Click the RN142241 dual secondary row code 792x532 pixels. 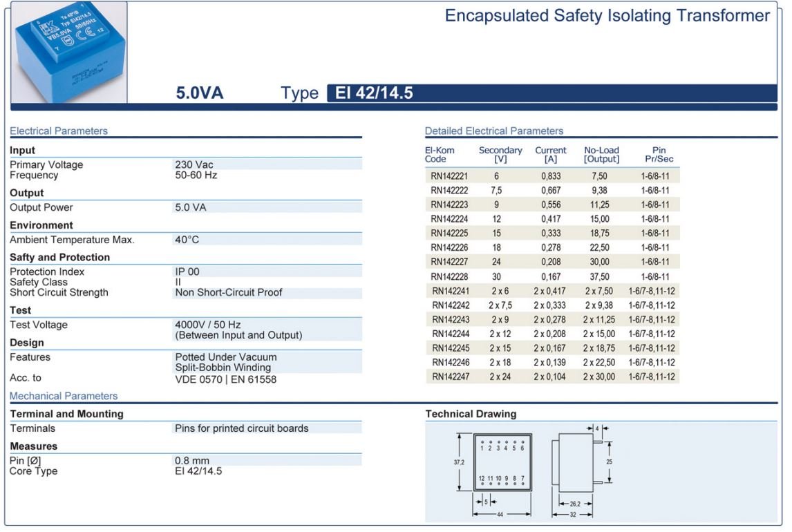[451, 291]
